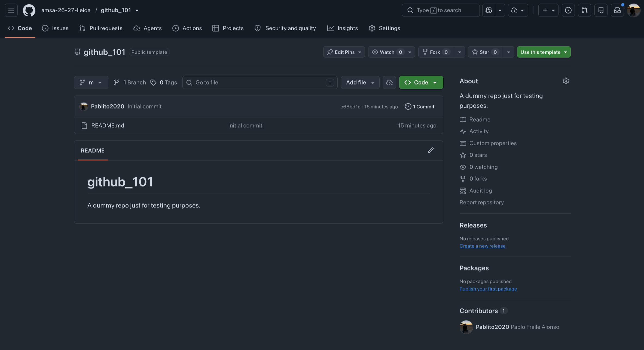Click the Pablito2020 commit author avatar
The width and height of the screenshot is (644, 350).
tap(84, 107)
